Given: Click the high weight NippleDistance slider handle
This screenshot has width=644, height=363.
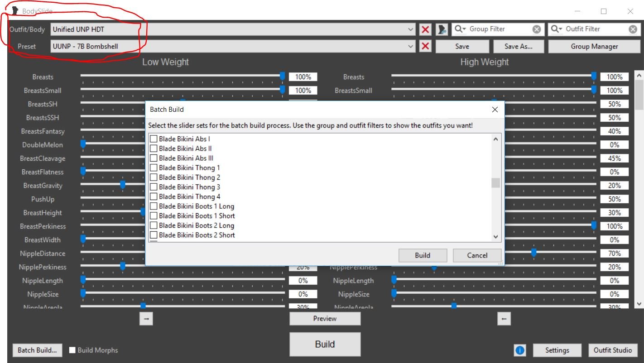Looking at the screenshot, I should pos(534,253).
